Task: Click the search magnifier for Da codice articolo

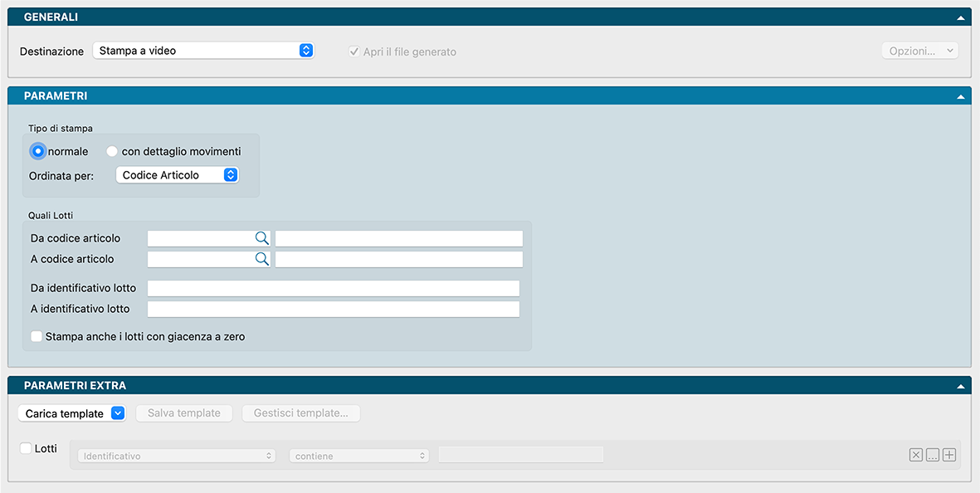Action: tap(261, 238)
